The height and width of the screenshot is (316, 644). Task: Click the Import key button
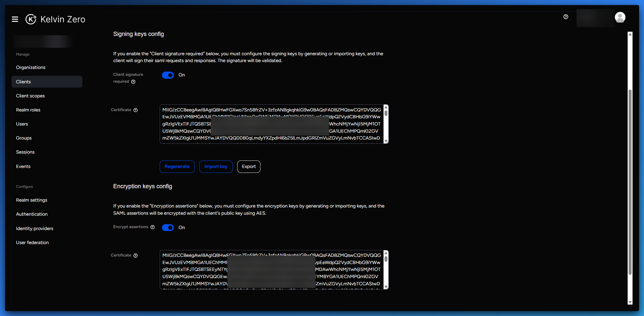click(x=216, y=167)
